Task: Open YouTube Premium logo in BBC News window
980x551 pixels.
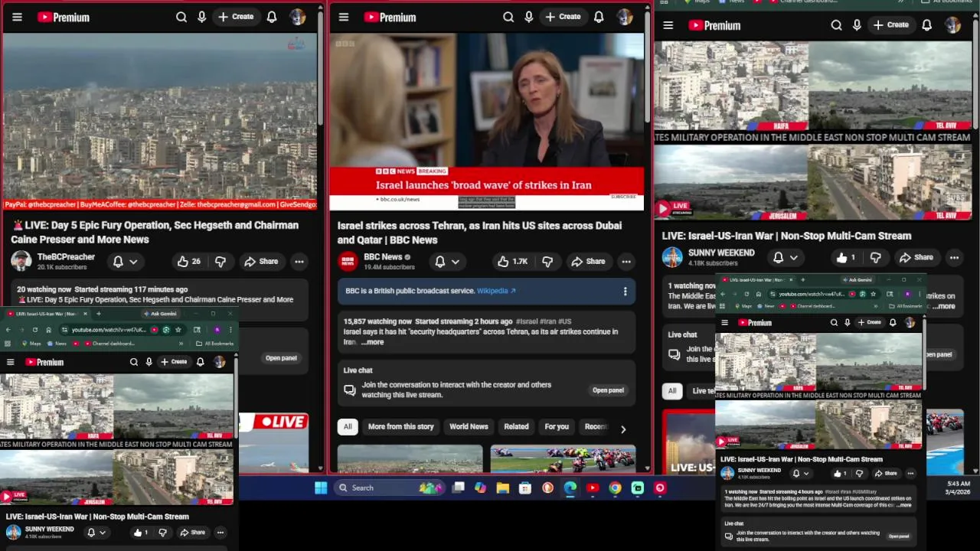Action: [x=390, y=17]
